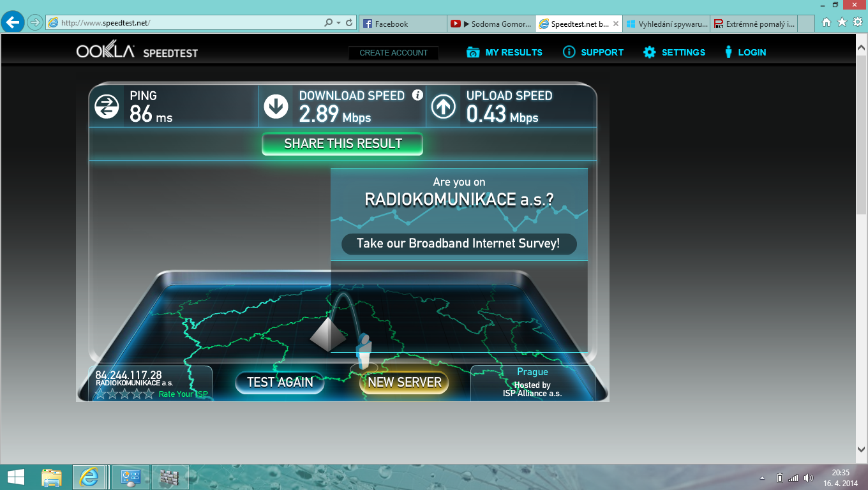
Task: Click the CREATE ACCOUNT button
Action: point(393,53)
